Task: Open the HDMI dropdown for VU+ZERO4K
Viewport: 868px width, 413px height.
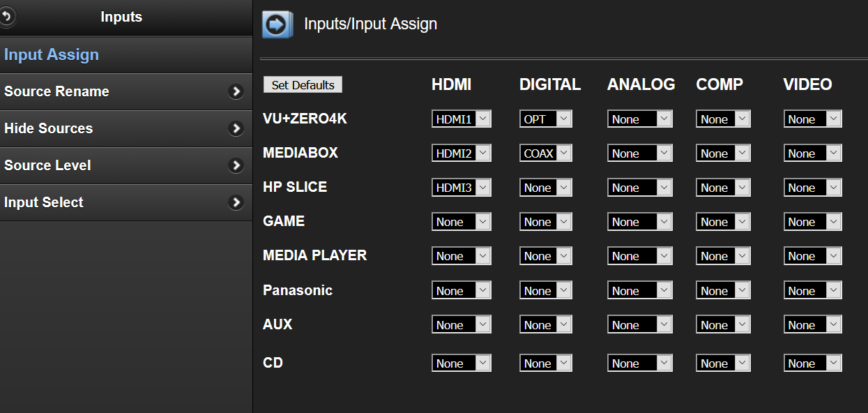Action: (x=461, y=119)
